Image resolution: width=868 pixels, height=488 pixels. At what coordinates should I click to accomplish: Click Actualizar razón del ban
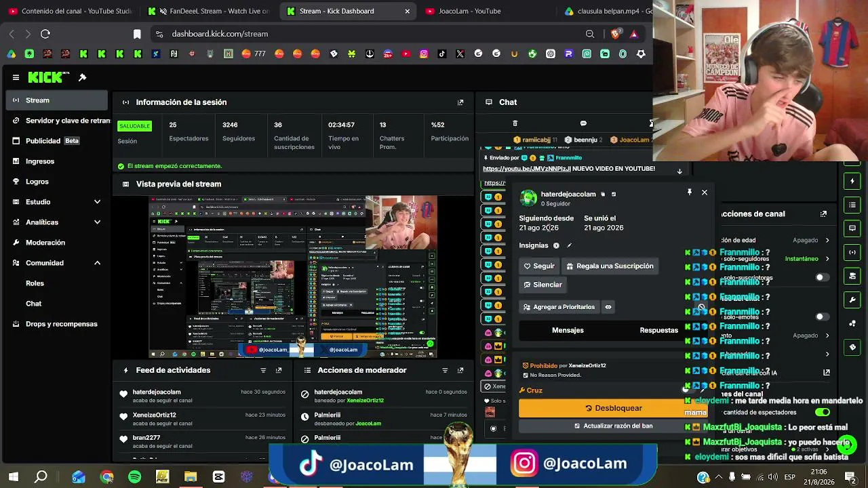[613, 426]
